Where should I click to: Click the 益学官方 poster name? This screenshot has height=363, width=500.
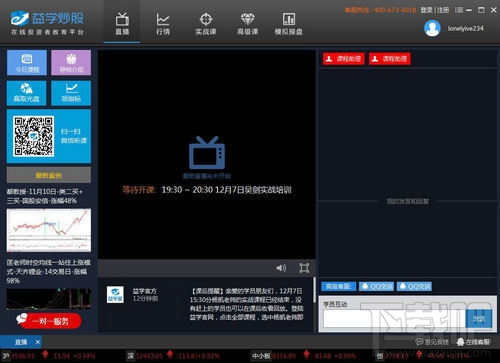click(144, 291)
